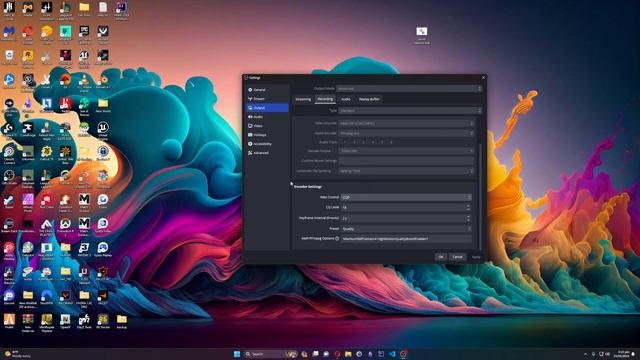The image size is (640, 360).
Task: Click the Apply button in Settings
Action: 476,257
